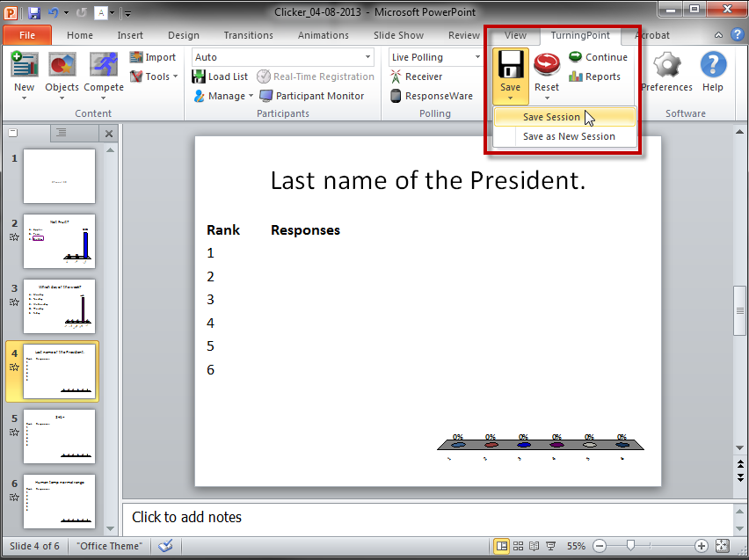The width and height of the screenshot is (749, 560).
Task: Open the Animations tab
Action: pos(324,35)
